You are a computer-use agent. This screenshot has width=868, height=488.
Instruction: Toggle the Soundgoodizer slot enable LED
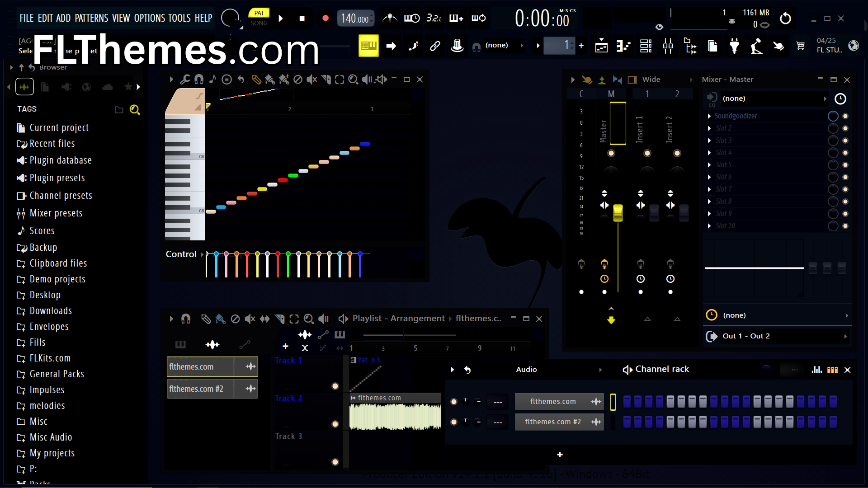845,116
